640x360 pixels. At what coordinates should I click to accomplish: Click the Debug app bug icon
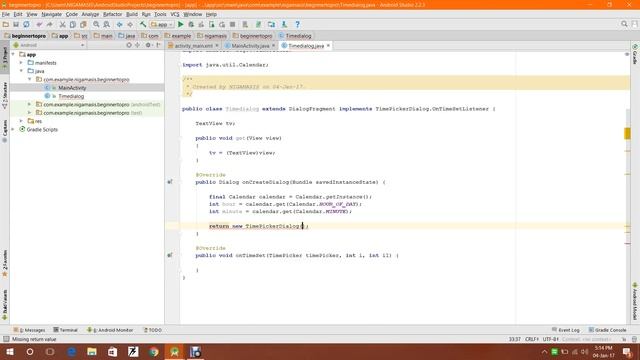pos(191,24)
